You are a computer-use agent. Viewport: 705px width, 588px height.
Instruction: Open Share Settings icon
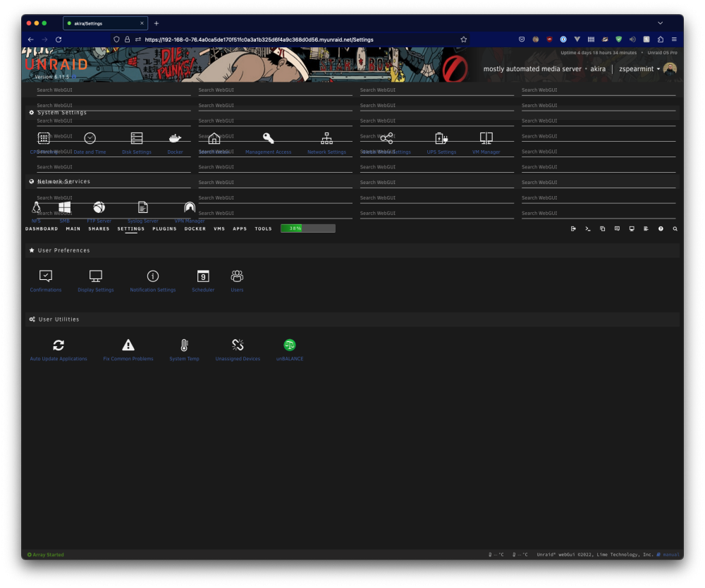pyautogui.click(x=386, y=138)
